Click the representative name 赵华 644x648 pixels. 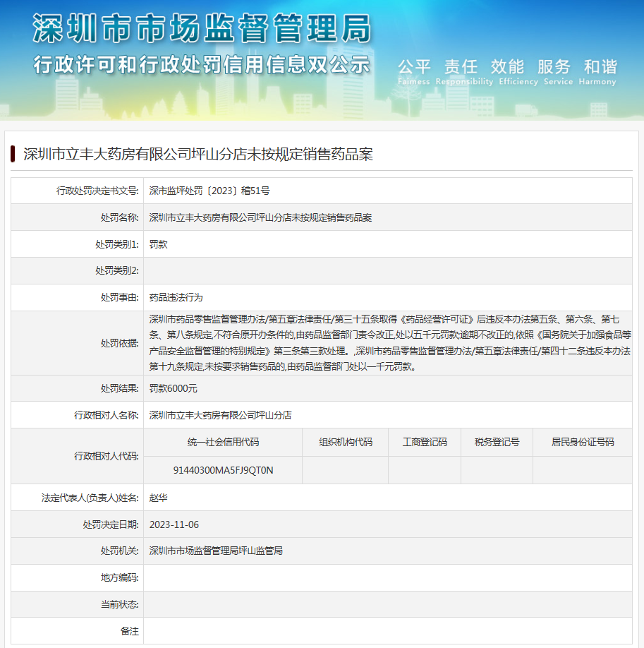point(158,498)
